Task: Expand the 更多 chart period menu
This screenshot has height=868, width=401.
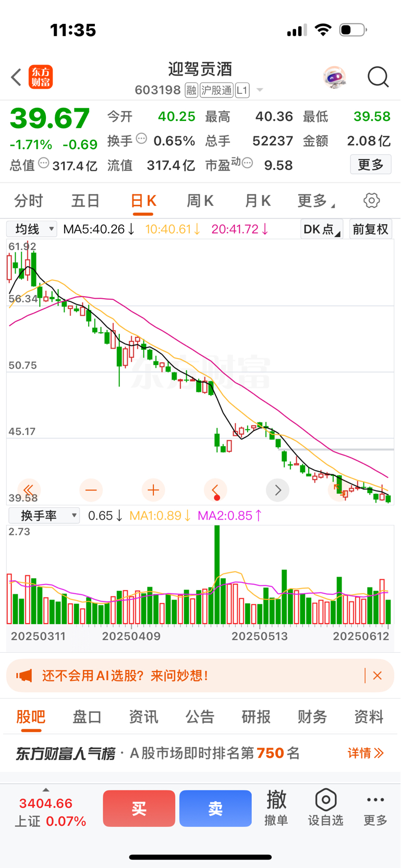Action: tap(316, 201)
